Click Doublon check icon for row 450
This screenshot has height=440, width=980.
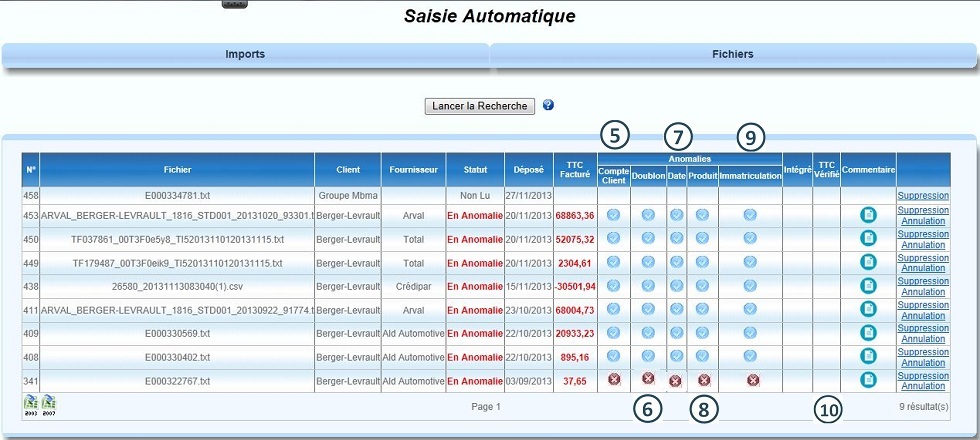(x=648, y=238)
